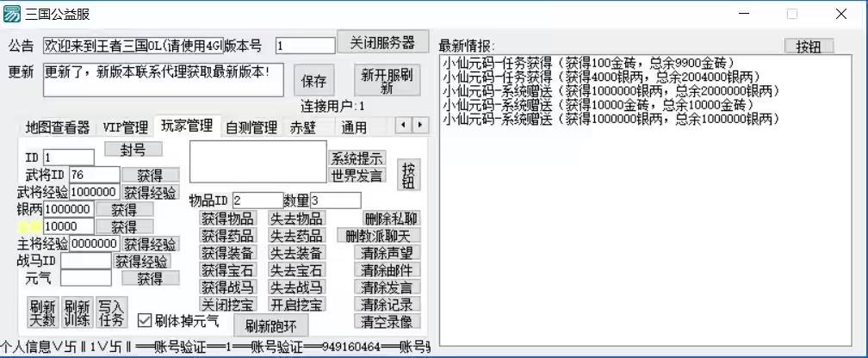The height and width of the screenshot is (358, 868).
Task: Click the 物品ID input field
Action: [x=258, y=201]
